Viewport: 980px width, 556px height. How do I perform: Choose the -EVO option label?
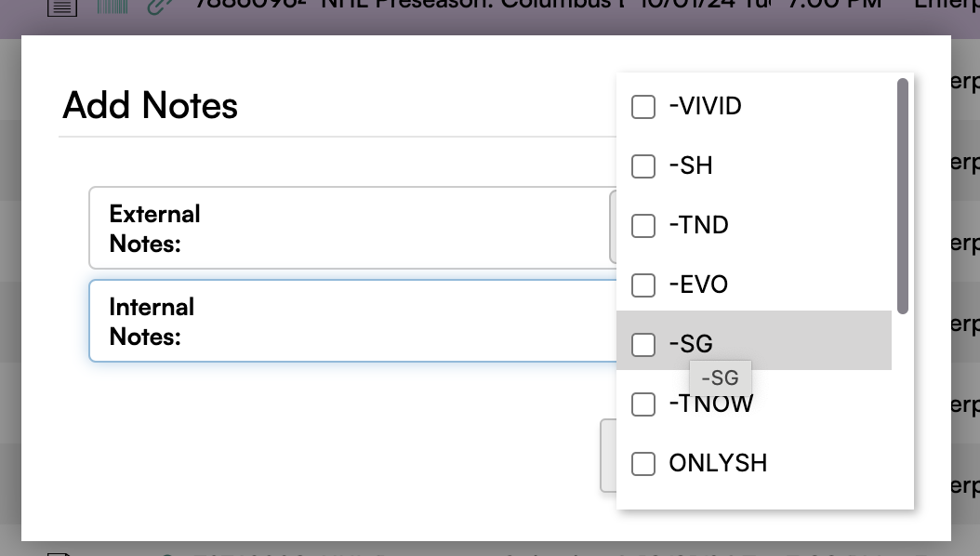pyautogui.click(x=698, y=285)
